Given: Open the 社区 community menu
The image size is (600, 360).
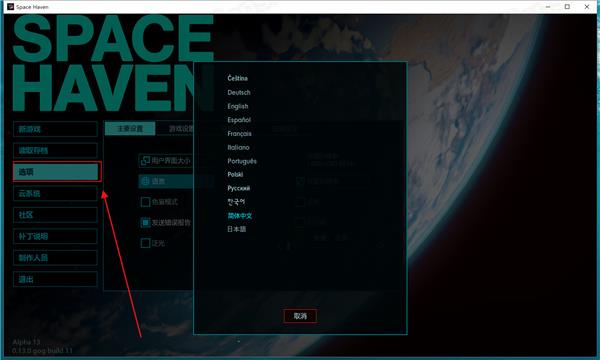Looking at the screenshot, I should pos(55,215).
